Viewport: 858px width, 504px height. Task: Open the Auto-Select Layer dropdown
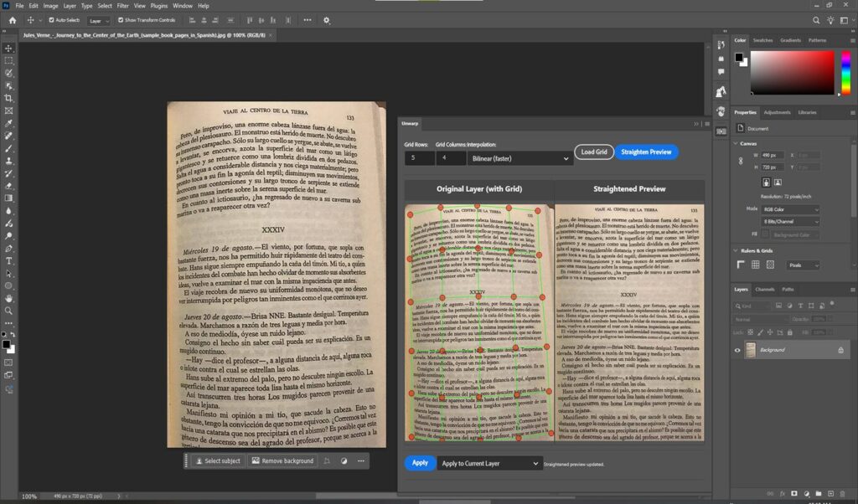pyautogui.click(x=99, y=21)
